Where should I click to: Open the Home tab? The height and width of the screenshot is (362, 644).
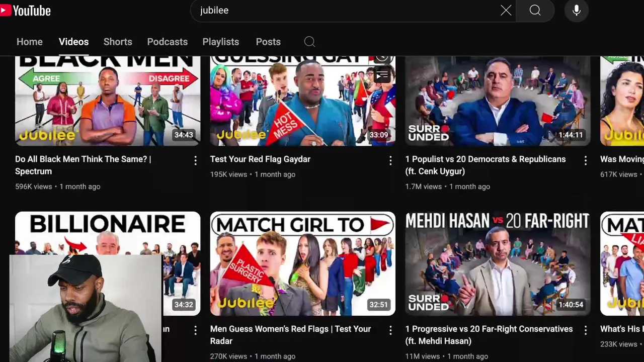tap(30, 42)
